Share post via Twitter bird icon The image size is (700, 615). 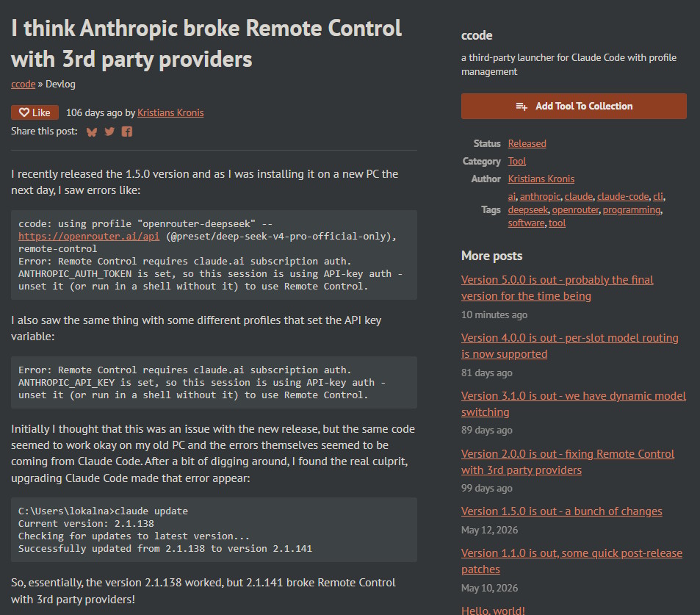[109, 132]
